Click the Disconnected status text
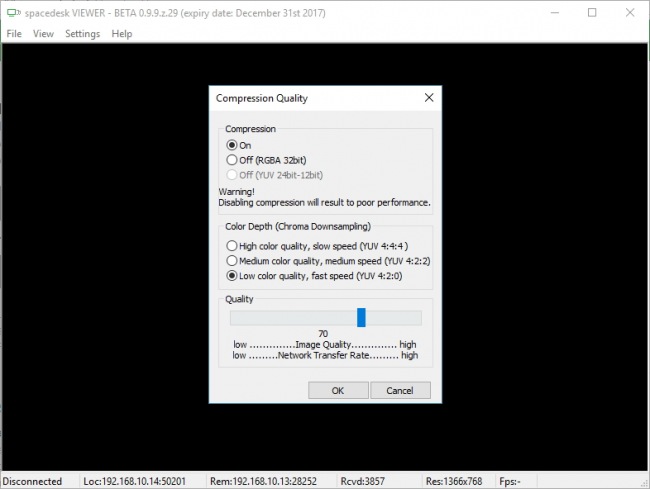This screenshot has width=650, height=489. [32, 481]
